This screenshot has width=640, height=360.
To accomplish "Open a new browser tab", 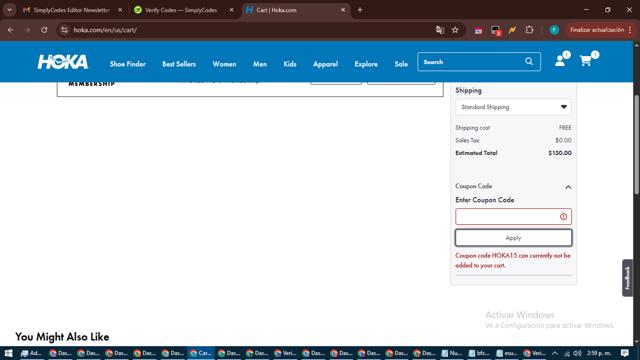I will (x=360, y=10).
